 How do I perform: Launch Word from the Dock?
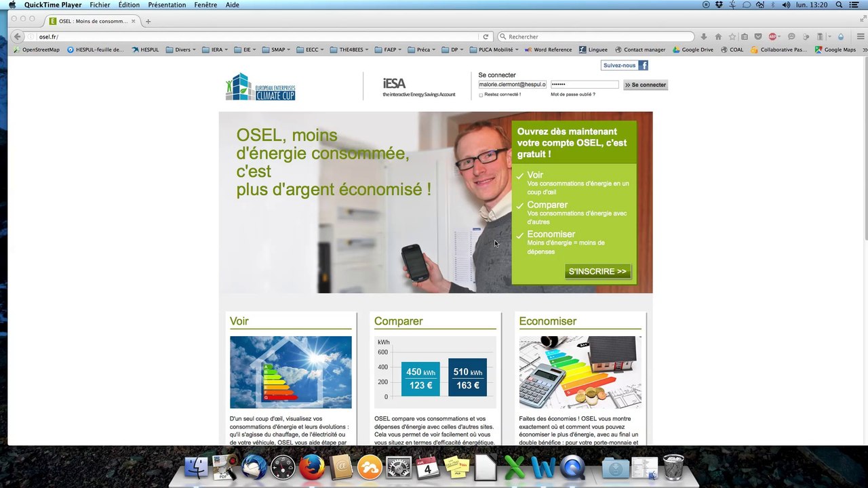544,468
